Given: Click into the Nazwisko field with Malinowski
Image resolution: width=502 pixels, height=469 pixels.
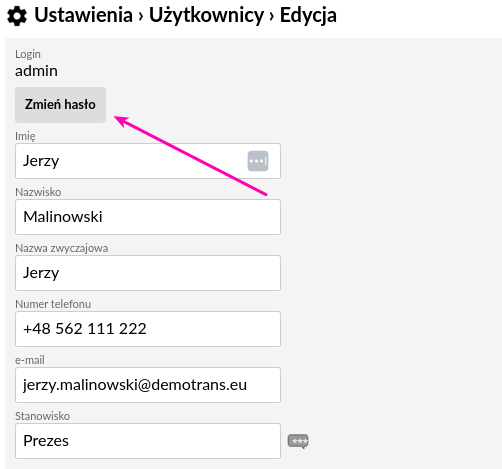Looking at the screenshot, I should [x=148, y=217].
